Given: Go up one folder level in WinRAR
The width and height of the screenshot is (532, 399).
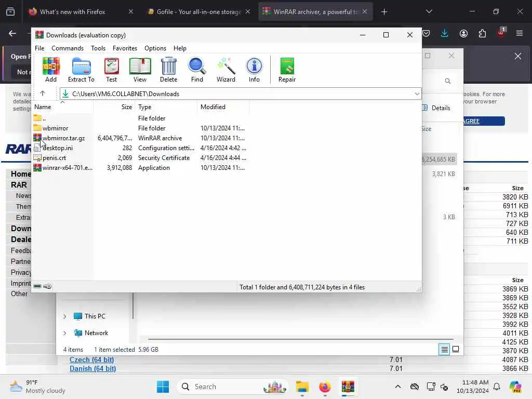Looking at the screenshot, I should tap(43, 94).
